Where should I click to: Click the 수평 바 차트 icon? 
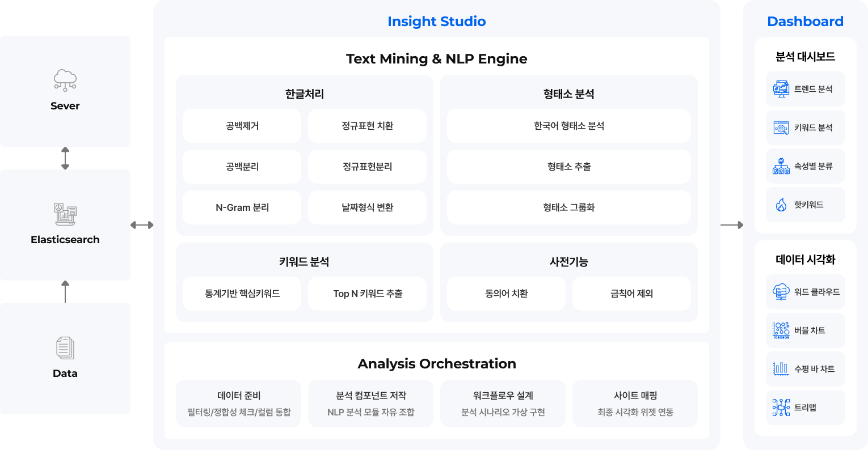(781, 369)
